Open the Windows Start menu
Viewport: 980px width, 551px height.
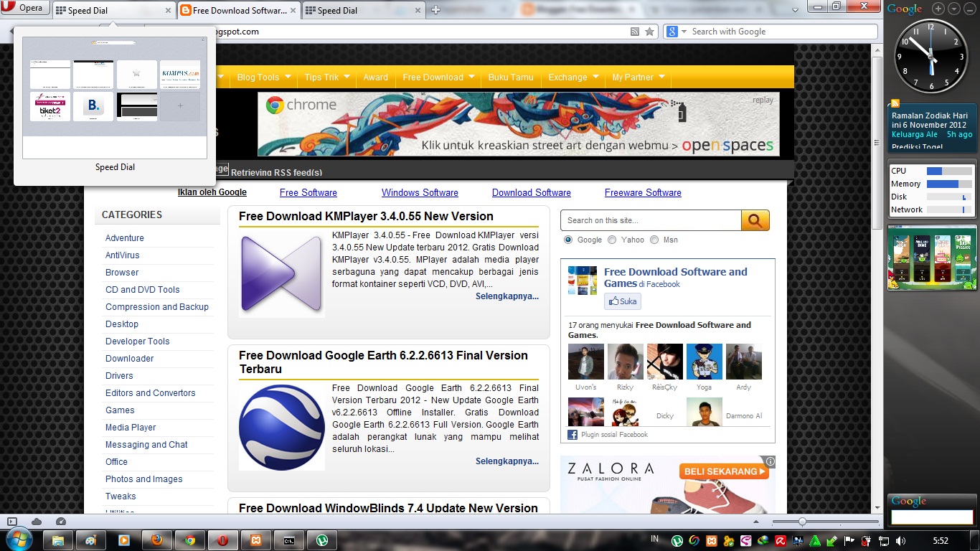tap(18, 540)
